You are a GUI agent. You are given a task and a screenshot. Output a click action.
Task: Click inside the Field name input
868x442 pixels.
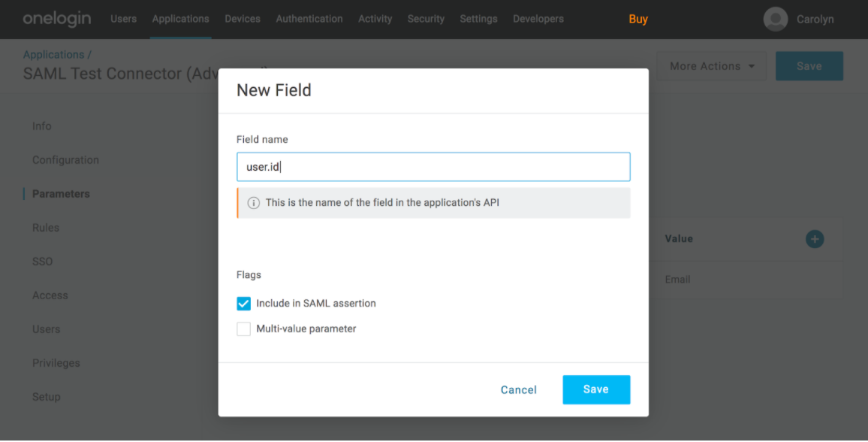pos(433,167)
